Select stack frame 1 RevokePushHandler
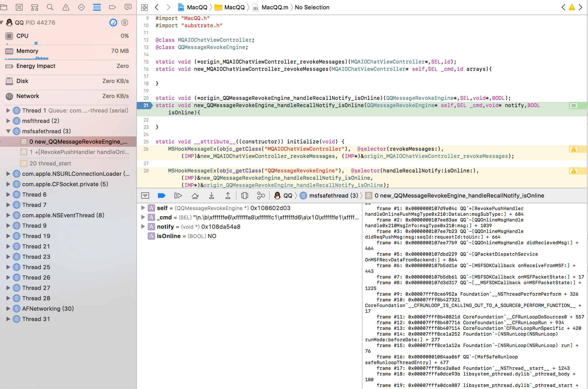 coord(79,152)
